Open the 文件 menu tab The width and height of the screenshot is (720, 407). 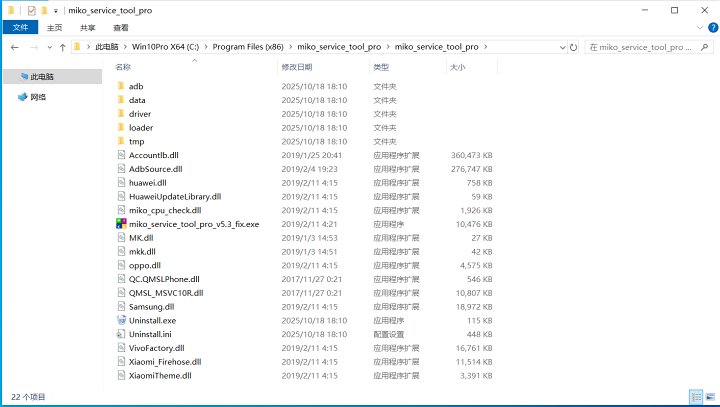[x=20, y=28]
